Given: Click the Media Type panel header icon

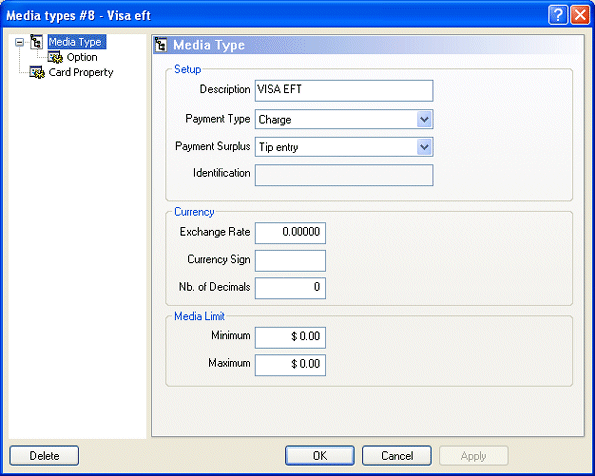Looking at the screenshot, I should click(161, 45).
